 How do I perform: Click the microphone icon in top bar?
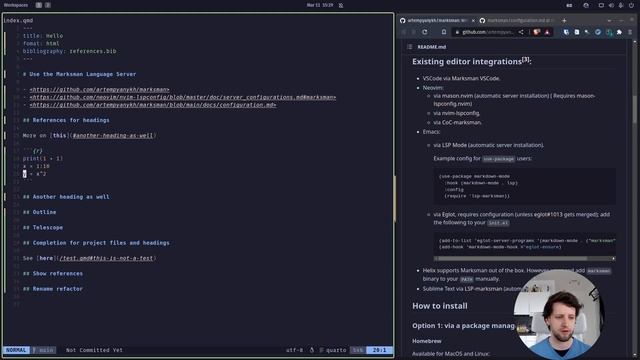coord(621,5)
